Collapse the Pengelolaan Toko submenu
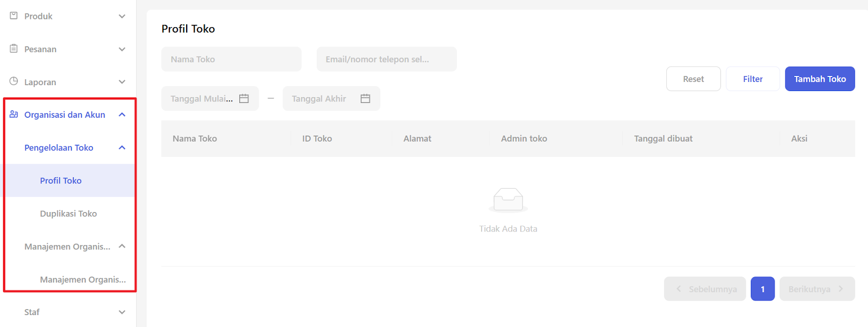Screen dimensions: 868x327 click(122, 148)
